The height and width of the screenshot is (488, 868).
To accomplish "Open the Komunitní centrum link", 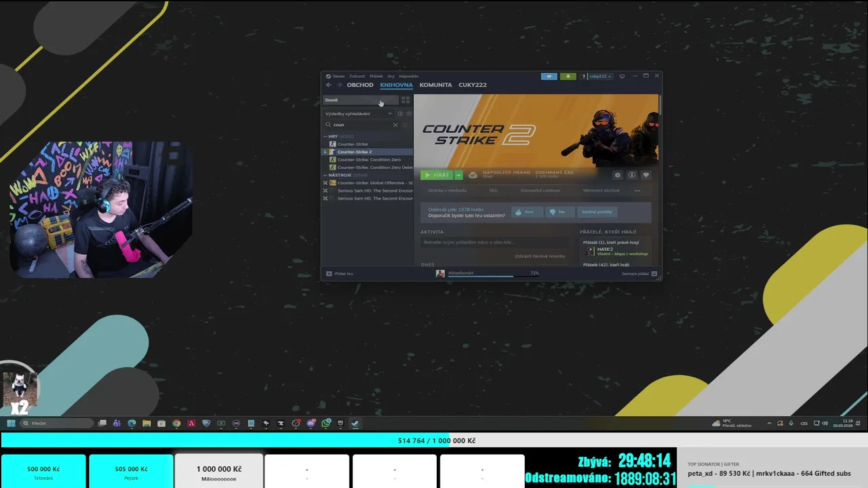I will point(540,190).
